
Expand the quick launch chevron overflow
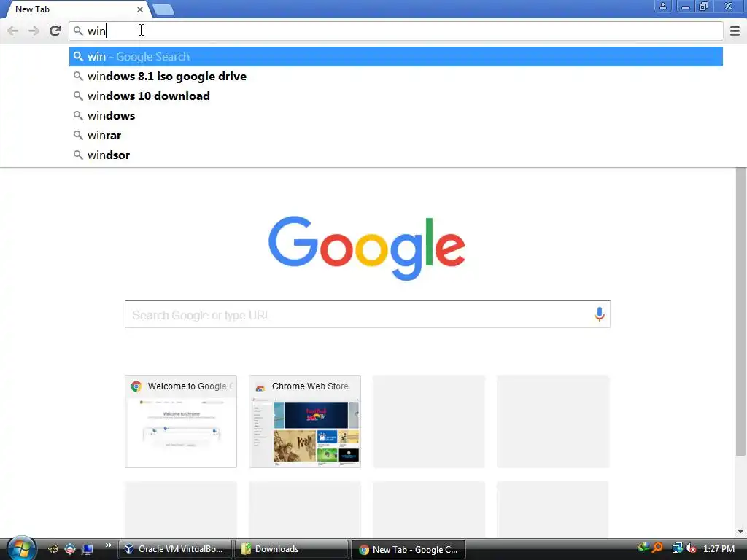[108, 545]
